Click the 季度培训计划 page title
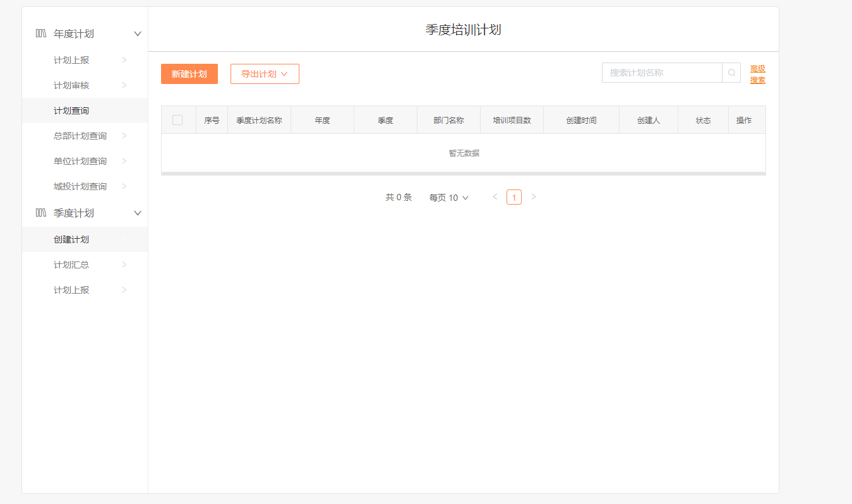The height and width of the screenshot is (504, 852). tap(464, 30)
